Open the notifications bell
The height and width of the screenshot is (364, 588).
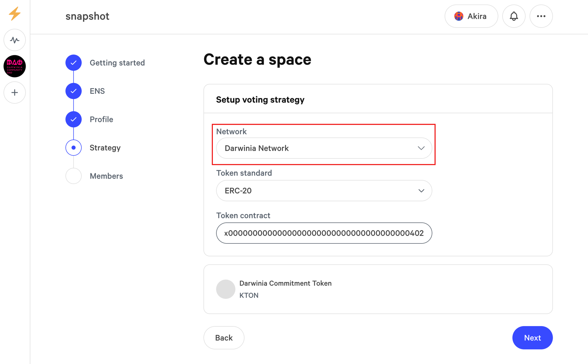(x=514, y=16)
